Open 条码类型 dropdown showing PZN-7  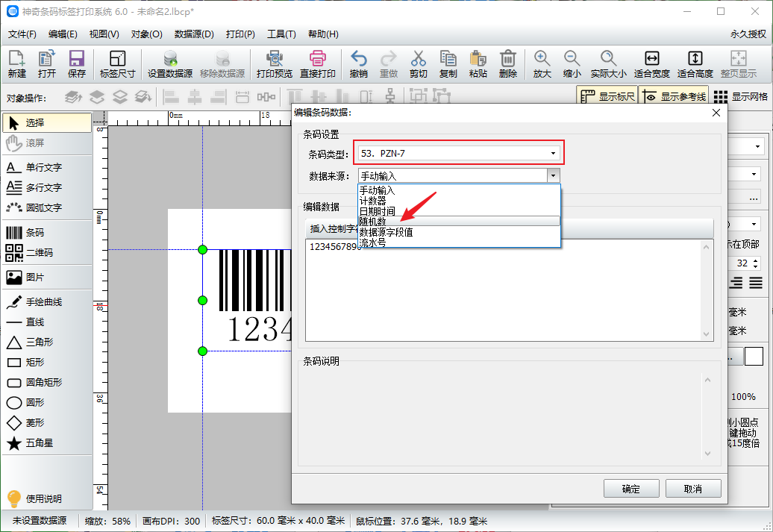459,154
